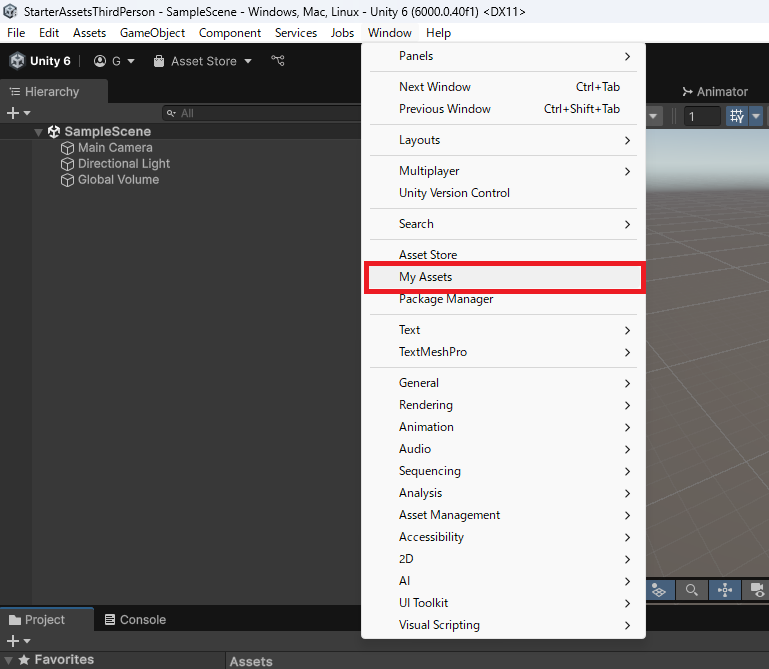The width and height of the screenshot is (769, 669).
Task: Click the layered cube overlay icon
Action: point(659,590)
